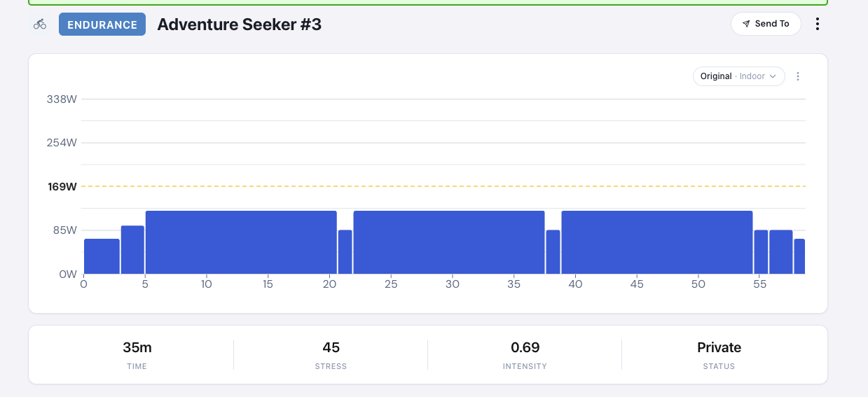Click the final cool-down bar at chart end
This screenshot has height=397, width=868.
coord(799,256)
